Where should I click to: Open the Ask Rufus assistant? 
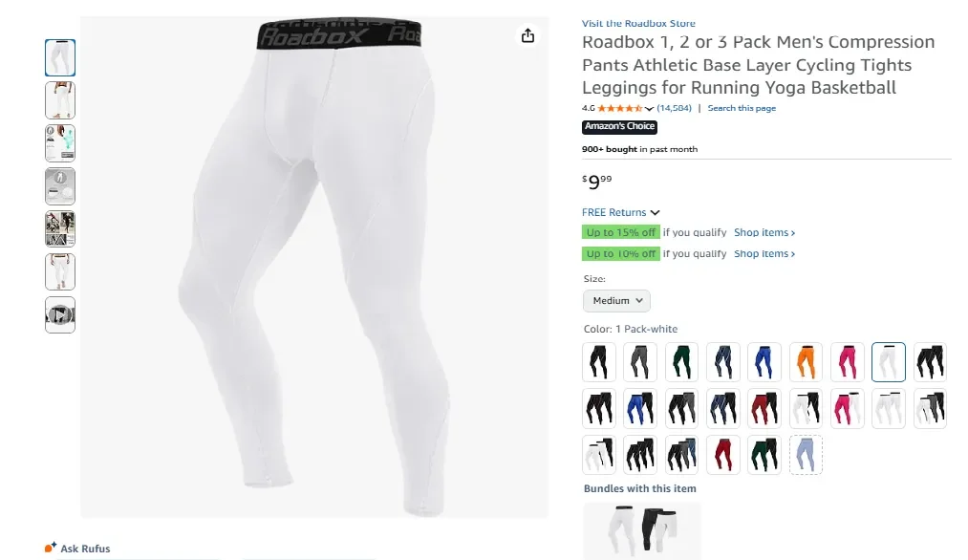coord(77,549)
